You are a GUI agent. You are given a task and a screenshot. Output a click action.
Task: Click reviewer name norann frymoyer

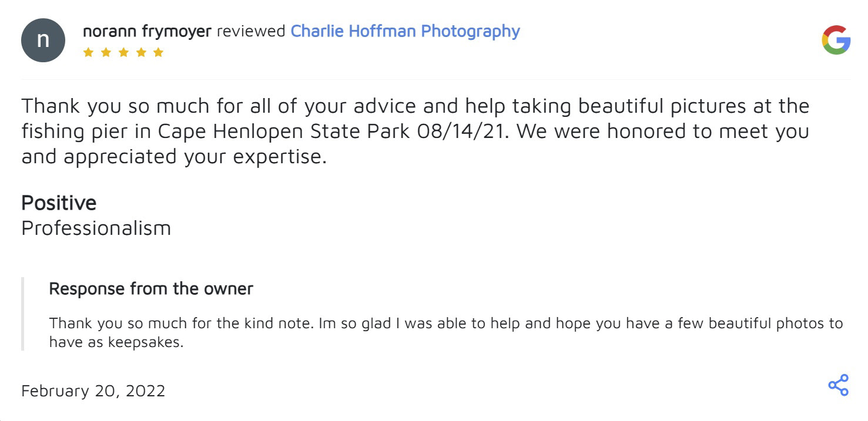coord(147,31)
